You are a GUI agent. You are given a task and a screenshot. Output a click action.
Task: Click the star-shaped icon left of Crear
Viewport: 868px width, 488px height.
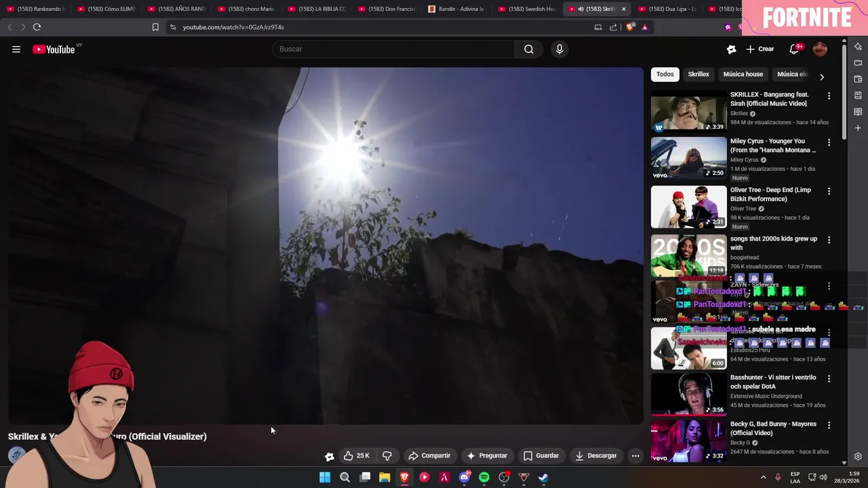[731, 49]
